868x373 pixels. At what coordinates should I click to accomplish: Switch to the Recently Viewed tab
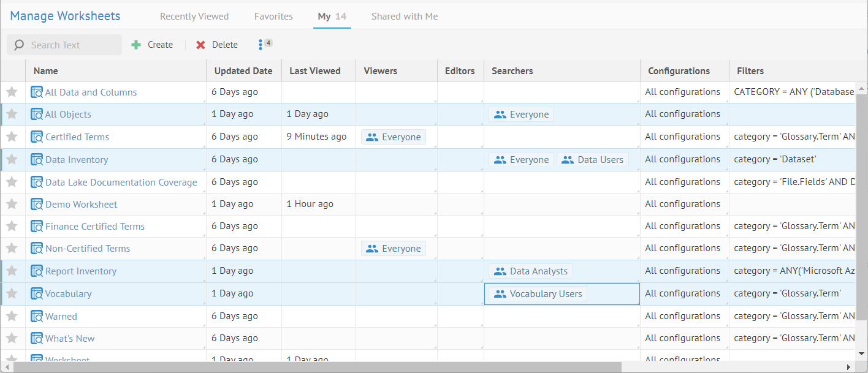pyautogui.click(x=194, y=17)
